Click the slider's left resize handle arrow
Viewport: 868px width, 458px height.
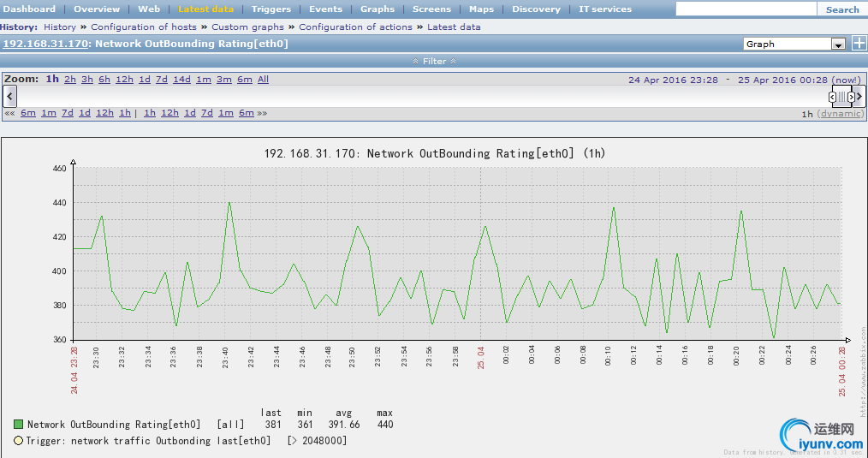pyautogui.click(x=833, y=97)
